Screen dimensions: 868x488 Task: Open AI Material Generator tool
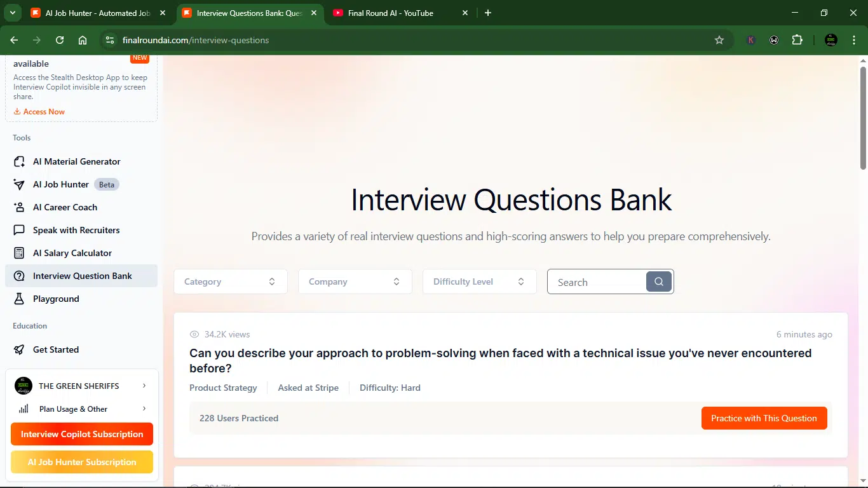pyautogui.click(x=81, y=161)
